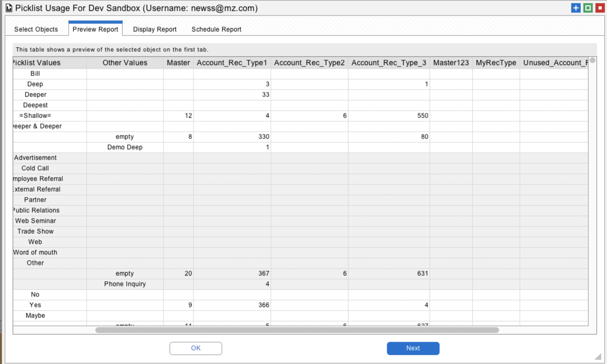This screenshot has height=364, width=607.
Task: Click the window resize grip corner
Action: coord(598,356)
